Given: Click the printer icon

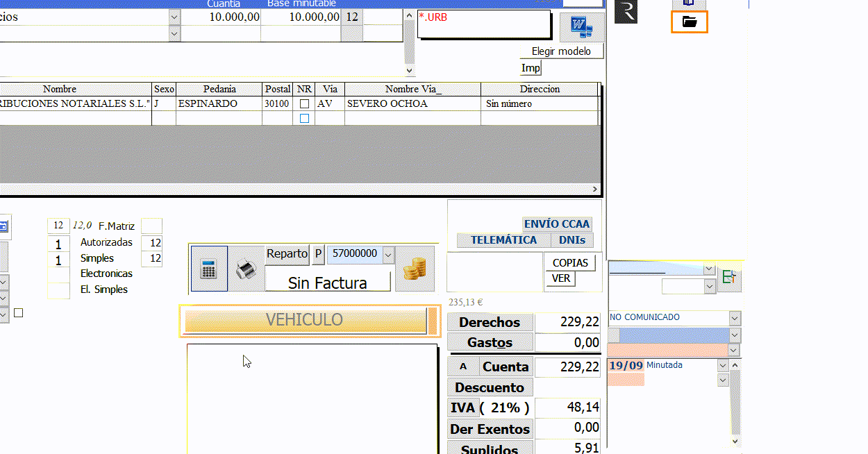Looking at the screenshot, I should [x=246, y=269].
